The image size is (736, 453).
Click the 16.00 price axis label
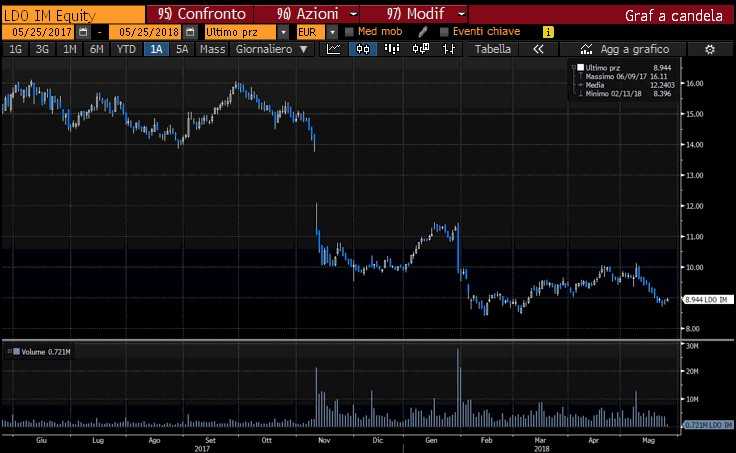[695, 83]
